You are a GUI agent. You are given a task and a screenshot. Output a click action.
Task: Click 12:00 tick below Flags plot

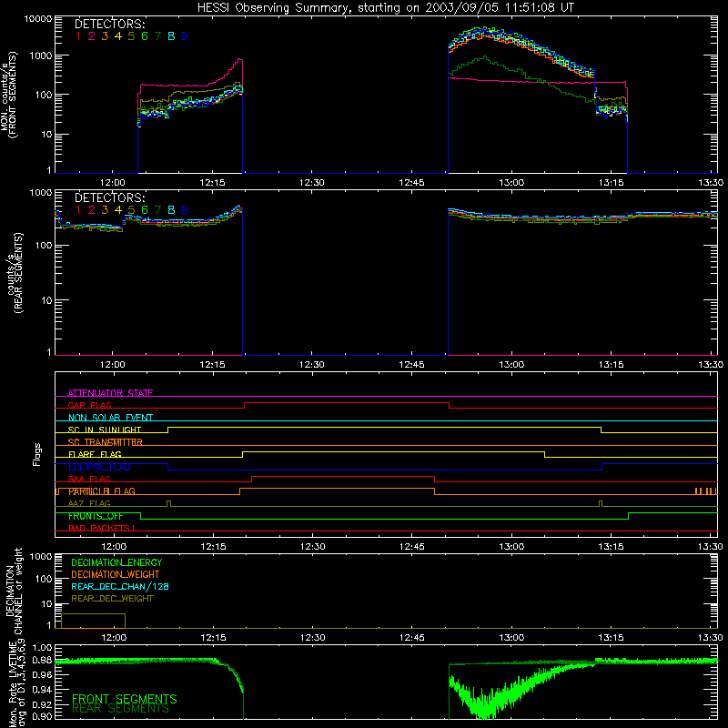114,547
